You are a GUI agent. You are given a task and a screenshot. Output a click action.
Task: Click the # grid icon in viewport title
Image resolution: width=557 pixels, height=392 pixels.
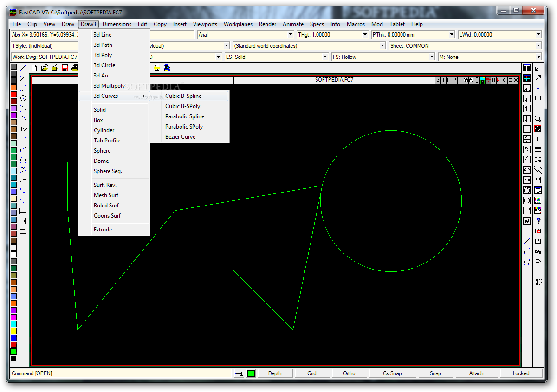pos(493,80)
